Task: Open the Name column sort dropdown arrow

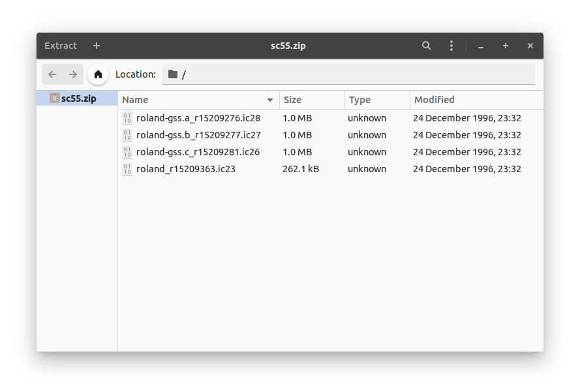Action: coord(269,100)
